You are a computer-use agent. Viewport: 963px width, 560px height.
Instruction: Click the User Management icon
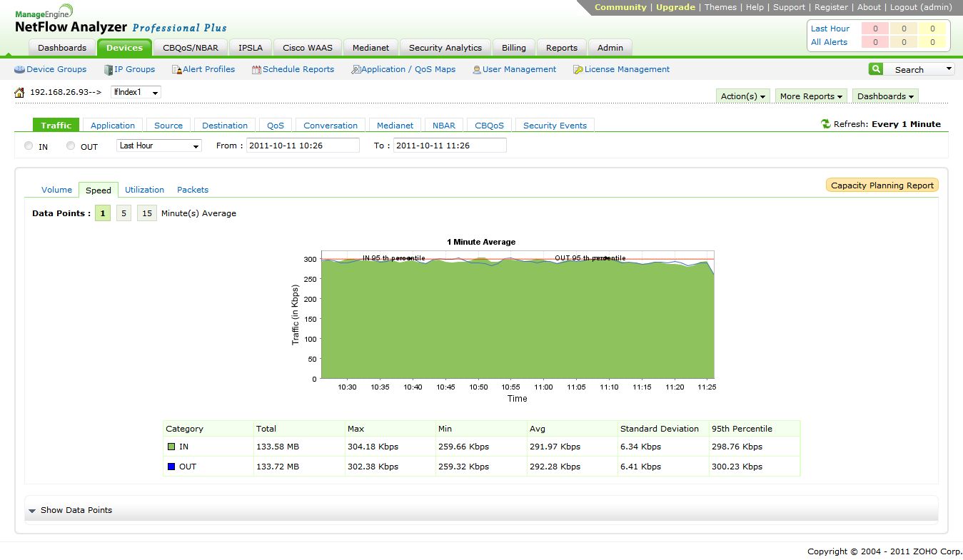pos(477,70)
